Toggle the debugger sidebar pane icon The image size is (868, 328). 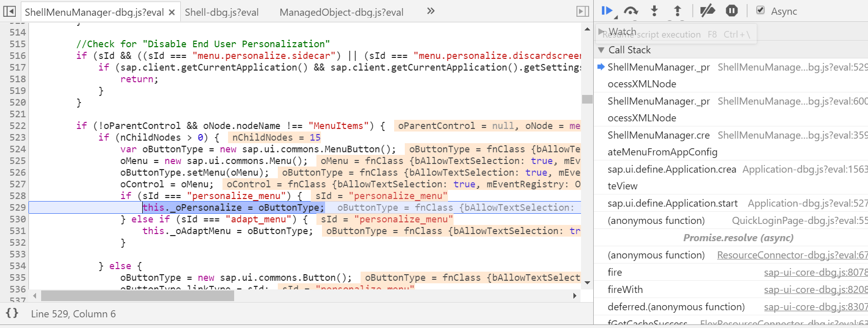point(583,11)
